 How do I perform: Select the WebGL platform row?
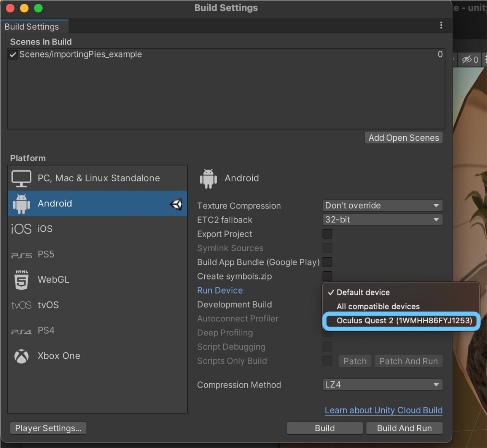click(x=98, y=280)
